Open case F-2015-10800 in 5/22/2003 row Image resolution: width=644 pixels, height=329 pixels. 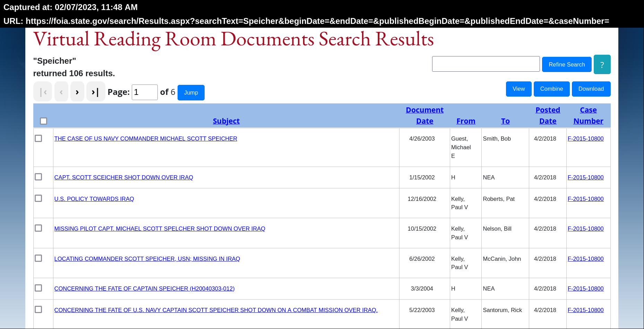click(585, 310)
